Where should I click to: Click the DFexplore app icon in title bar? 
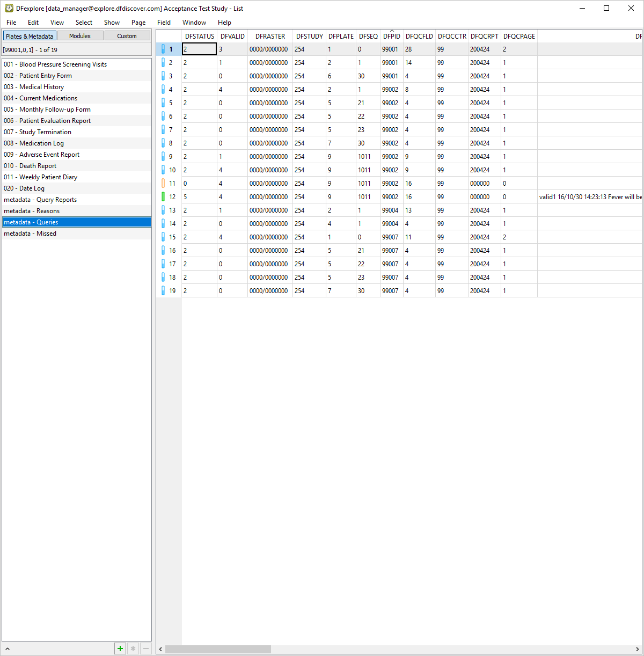[9, 9]
